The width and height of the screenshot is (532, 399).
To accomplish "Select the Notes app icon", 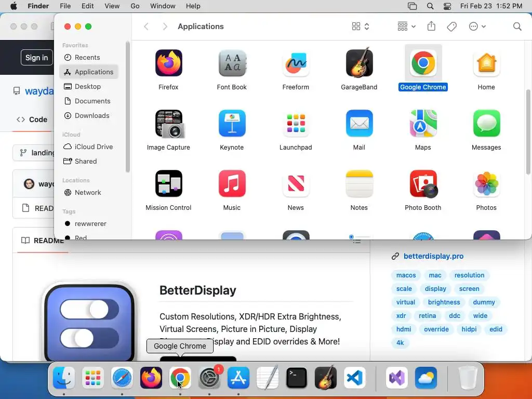I will [x=359, y=183].
